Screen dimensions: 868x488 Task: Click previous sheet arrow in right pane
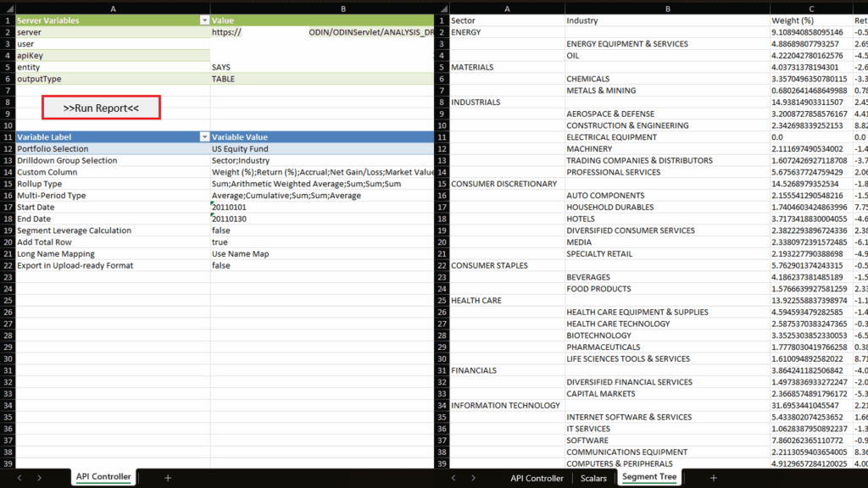pos(454,478)
